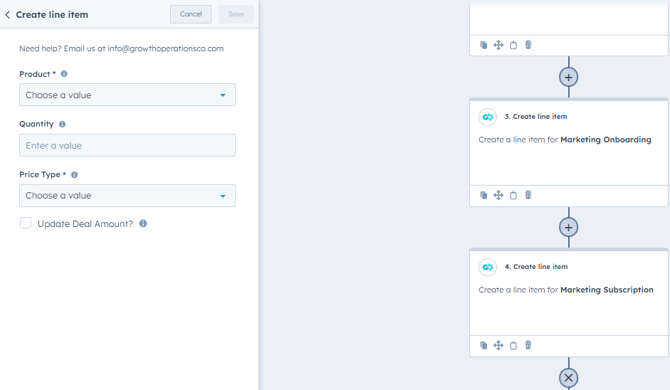Screen dimensions: 670x390
Task: Move the topmost partially visible action card
Action: [498, 45]
